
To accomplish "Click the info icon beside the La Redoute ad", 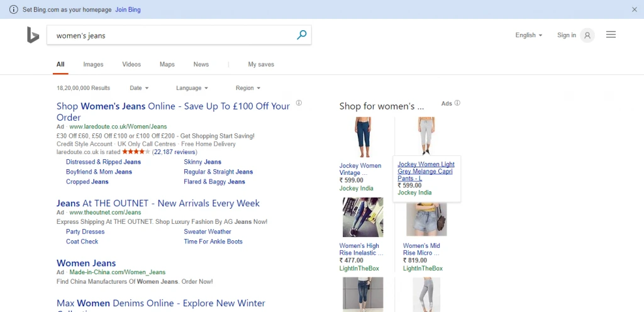I will pyautogui.click(x=299, y=103).
